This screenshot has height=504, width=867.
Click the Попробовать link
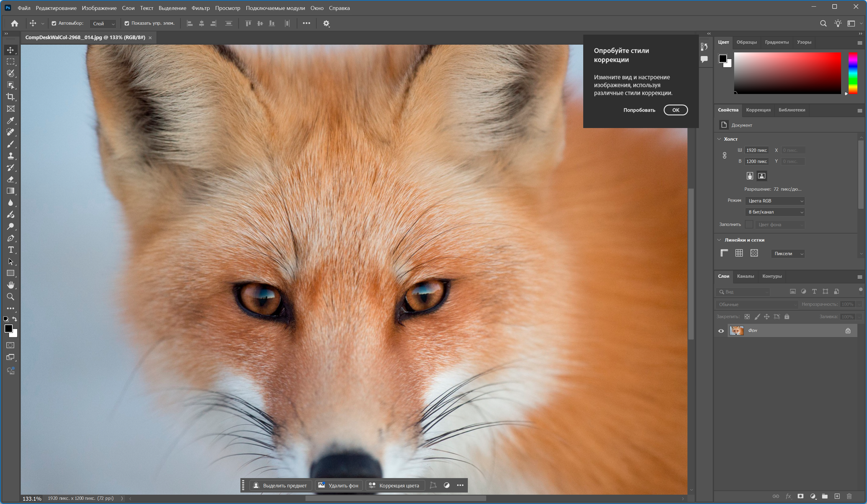(639, 110)
